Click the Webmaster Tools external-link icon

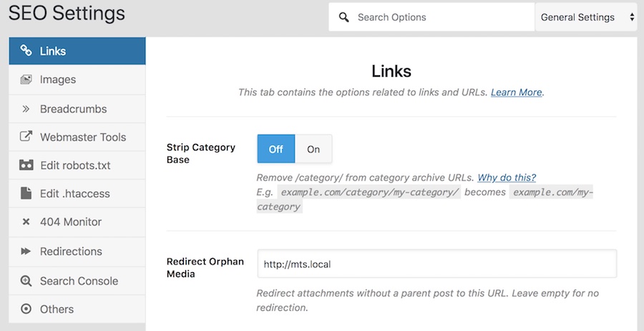[x=26, y=137]
